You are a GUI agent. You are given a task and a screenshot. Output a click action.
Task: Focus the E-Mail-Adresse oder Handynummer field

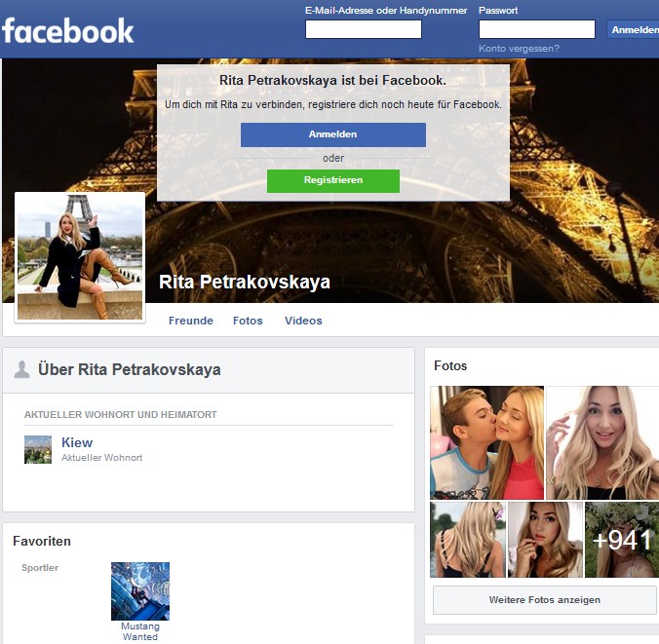point(363,29)
